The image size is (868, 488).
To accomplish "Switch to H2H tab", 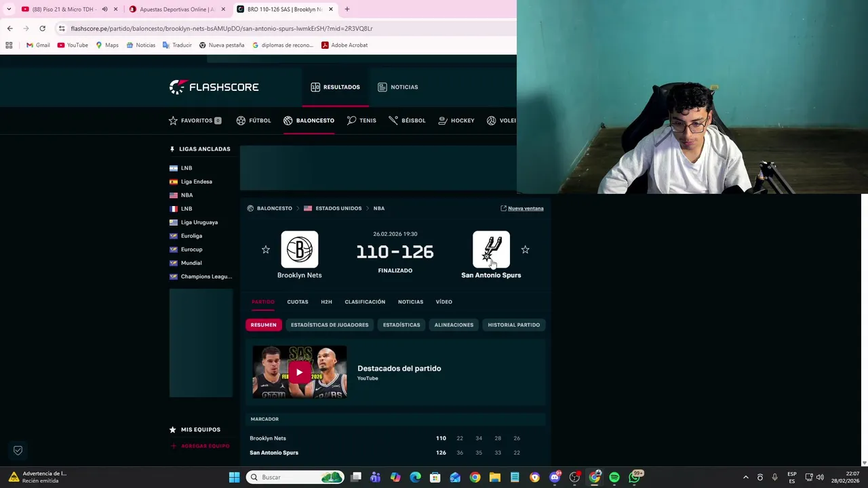I will pos(326,302).
